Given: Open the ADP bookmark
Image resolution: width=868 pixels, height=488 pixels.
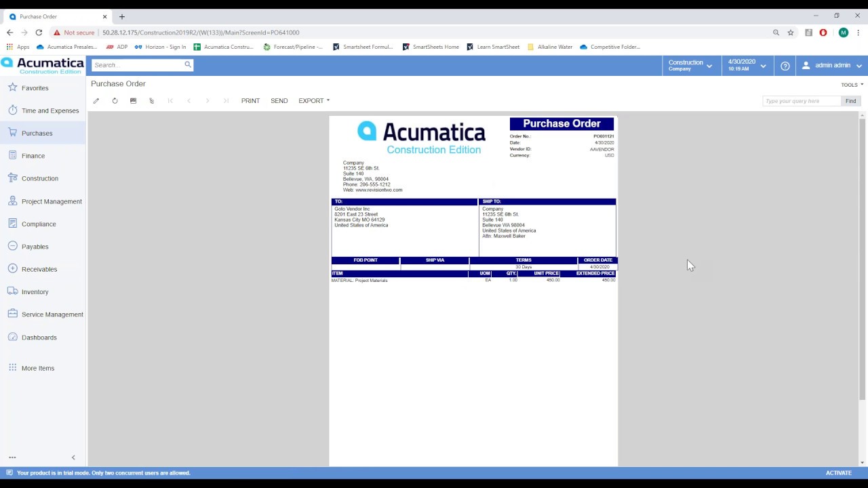Looking at the screenshot, I should click(x=117, y=47).
